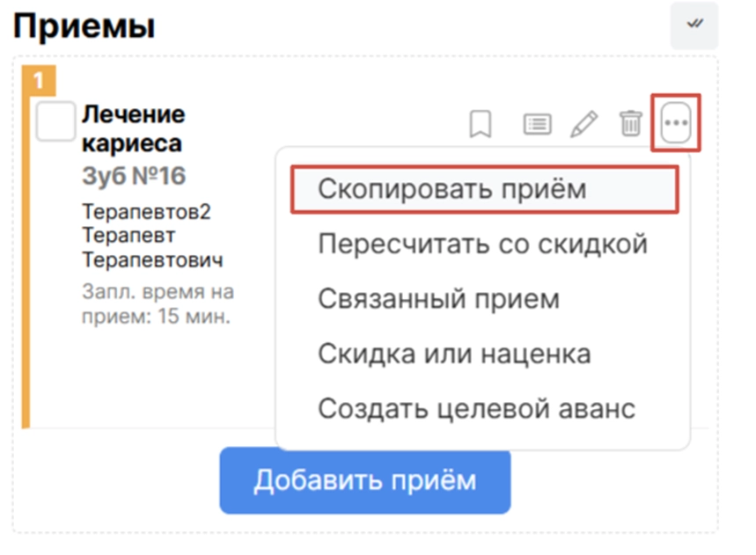Click the double-checkmark select-all icon
756x555 pixels.
point(694,26)
